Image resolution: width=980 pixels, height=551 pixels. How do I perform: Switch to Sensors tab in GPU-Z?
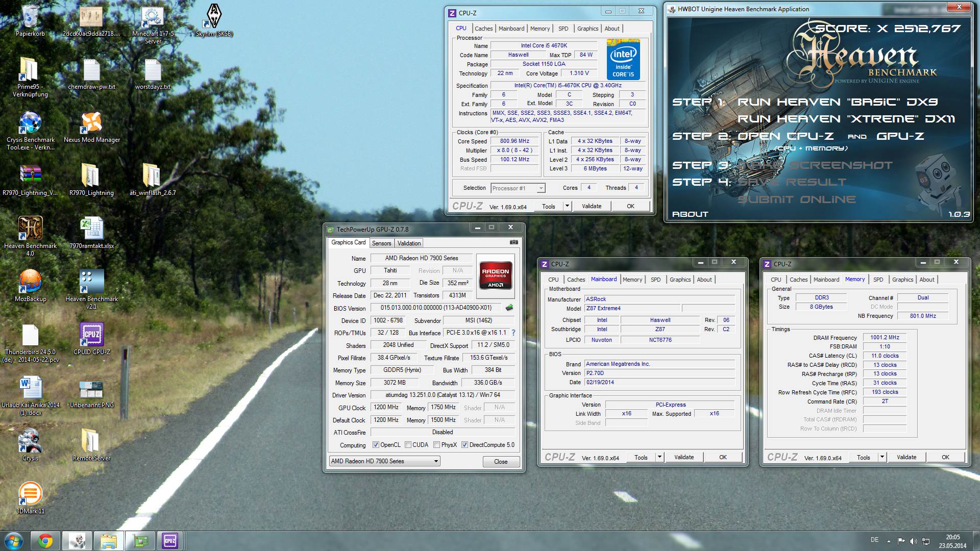click(381, 243)
